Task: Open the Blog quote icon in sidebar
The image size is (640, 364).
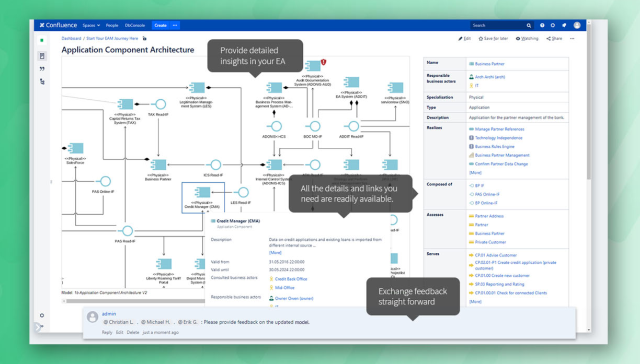Action: pos(42,68)
